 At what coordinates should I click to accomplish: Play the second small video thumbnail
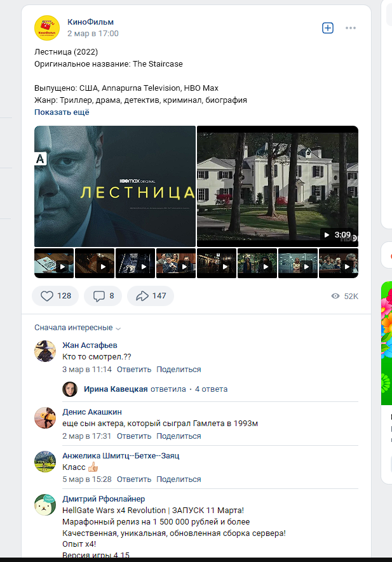point(95,263)
